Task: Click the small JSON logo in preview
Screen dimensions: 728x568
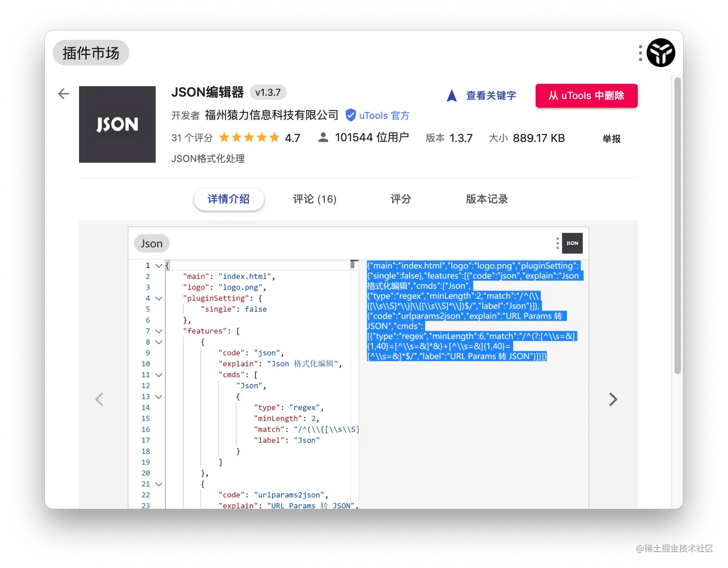Action: click(572, 243)
